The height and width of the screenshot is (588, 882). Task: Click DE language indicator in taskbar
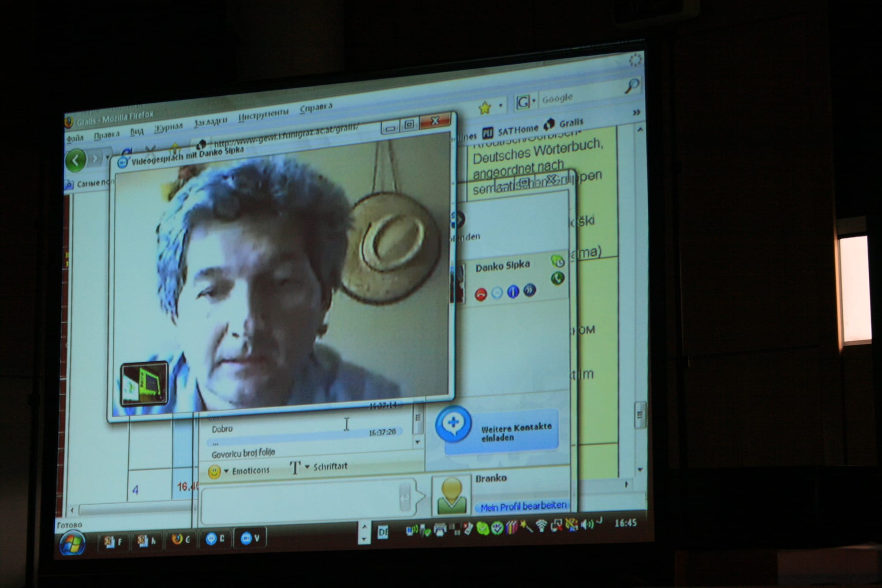[383, 532]
